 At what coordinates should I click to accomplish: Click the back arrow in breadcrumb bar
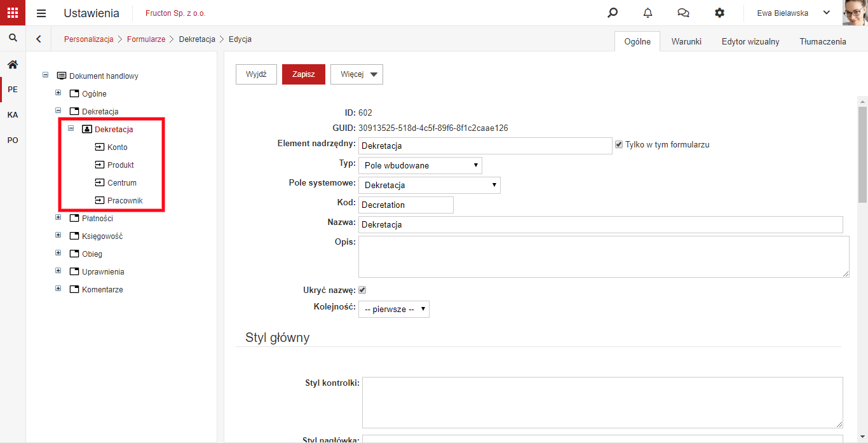click(39, 39)
